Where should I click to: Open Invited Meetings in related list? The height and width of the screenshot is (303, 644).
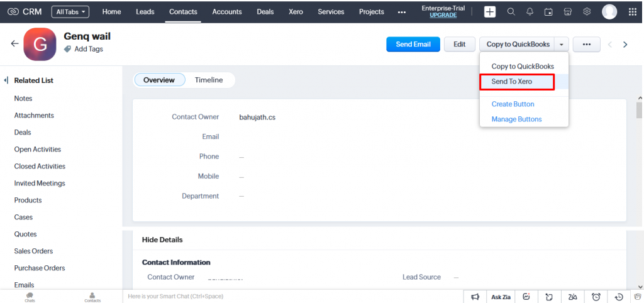40,183
